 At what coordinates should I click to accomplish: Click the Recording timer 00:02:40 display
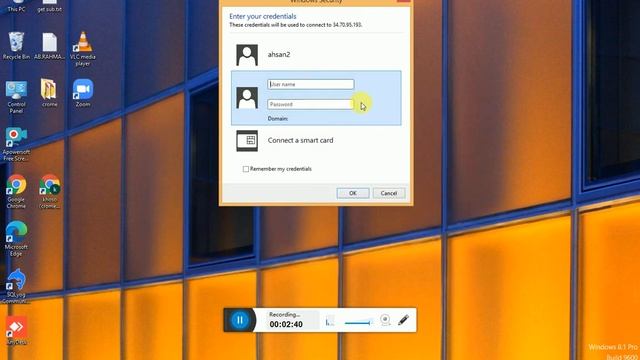tap(286, 324)
